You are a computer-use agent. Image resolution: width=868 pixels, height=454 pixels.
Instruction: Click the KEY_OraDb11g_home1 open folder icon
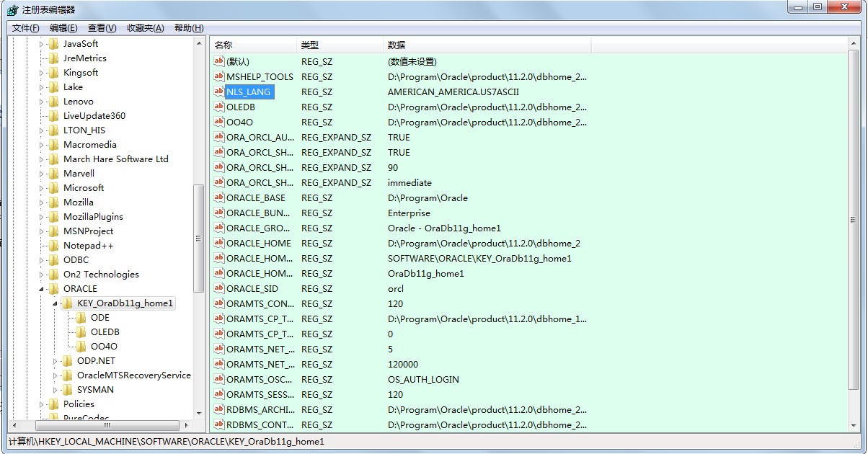[x=67, y=303]
